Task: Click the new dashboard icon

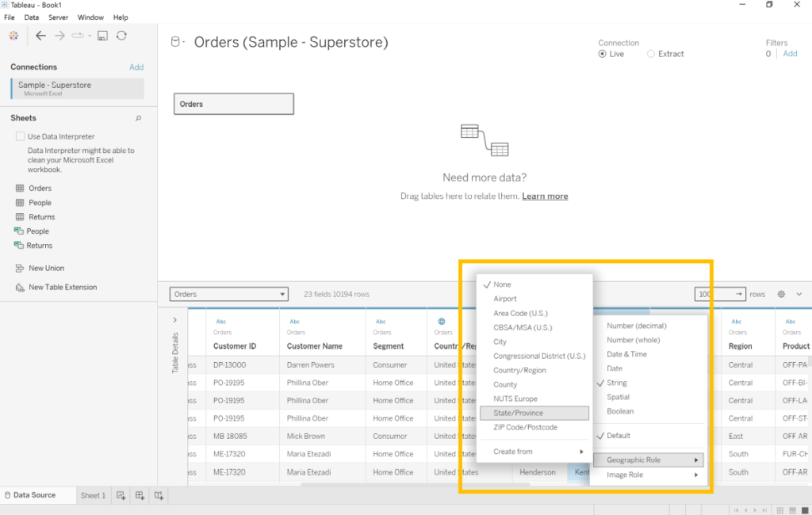Action: pyautogui.click(x=140, y=495)
